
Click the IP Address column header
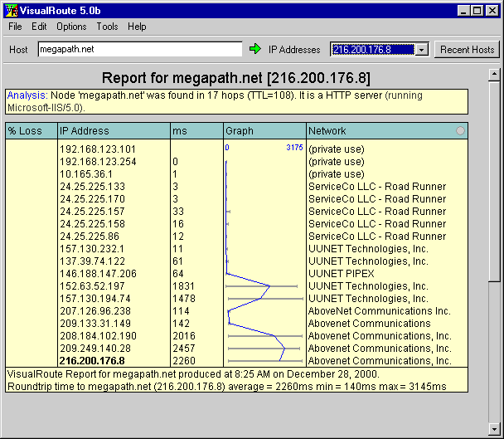tap(114, 130)
